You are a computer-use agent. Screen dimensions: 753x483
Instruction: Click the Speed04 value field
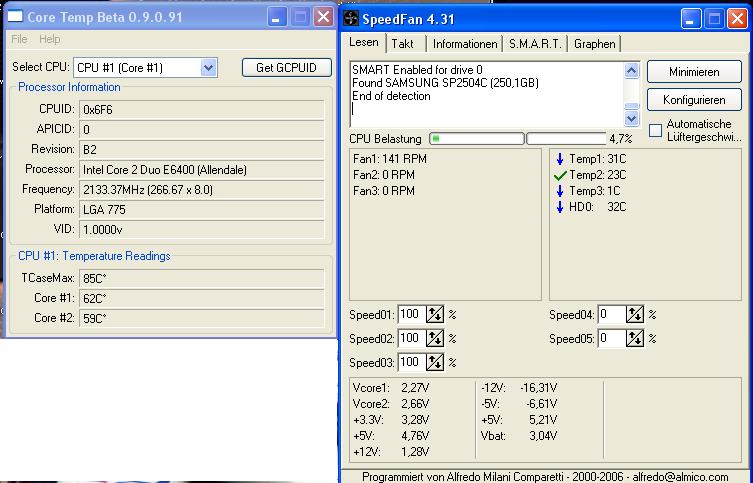[x=612, y=314]
